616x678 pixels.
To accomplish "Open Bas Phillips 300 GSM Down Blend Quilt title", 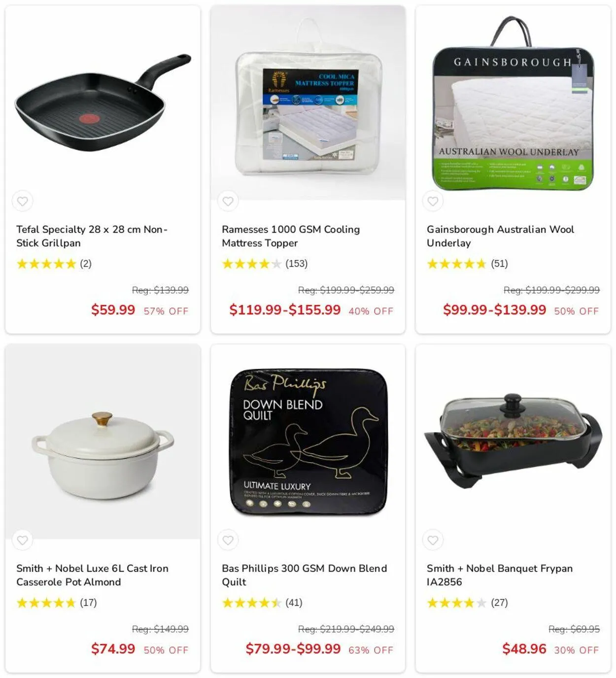I will point(304,575).
